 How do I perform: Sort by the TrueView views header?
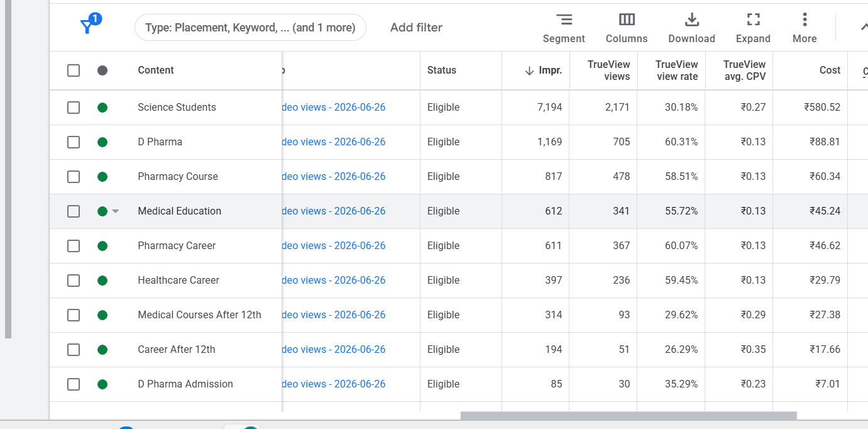coord(608,70)
